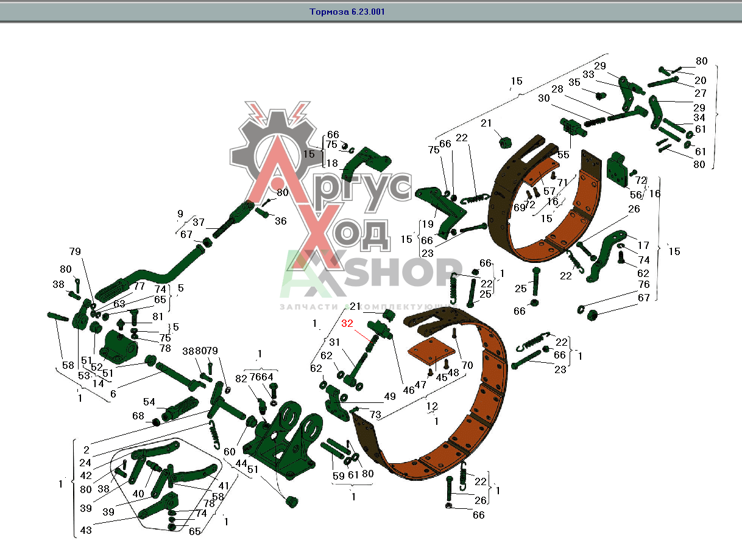Select part number 46 callout
This screenshot has width=742, height=560.
coord(408,390)
